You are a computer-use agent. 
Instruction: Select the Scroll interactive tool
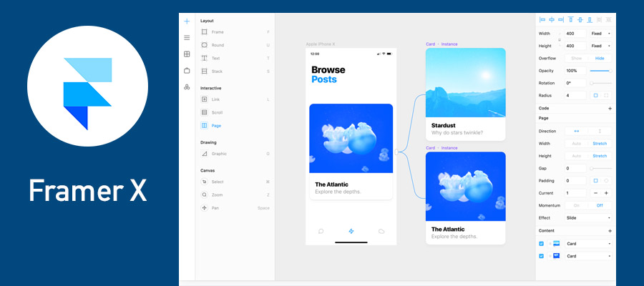(x=235, y=112)
